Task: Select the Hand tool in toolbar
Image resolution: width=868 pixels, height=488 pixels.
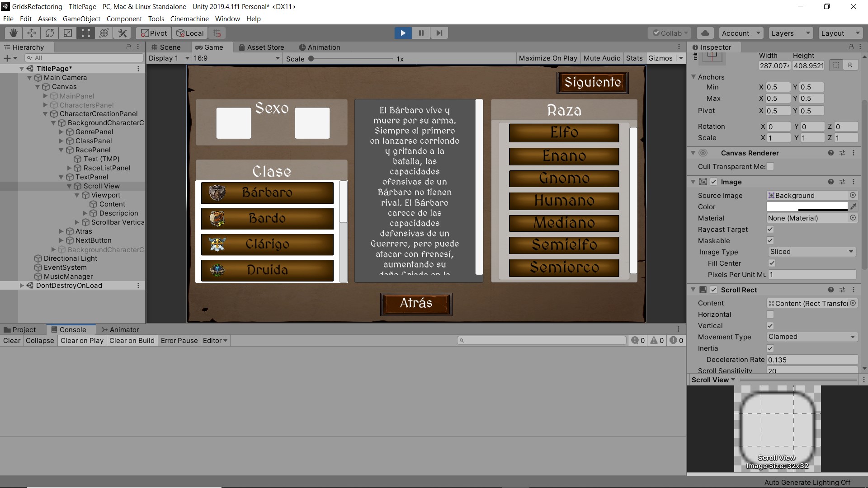Action: (14, 33)
